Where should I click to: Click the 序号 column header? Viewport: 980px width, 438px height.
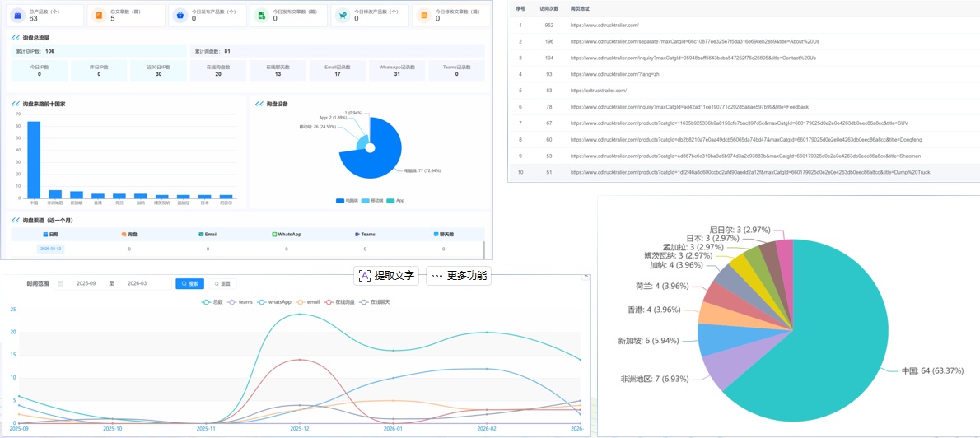(x=520, y=9)
